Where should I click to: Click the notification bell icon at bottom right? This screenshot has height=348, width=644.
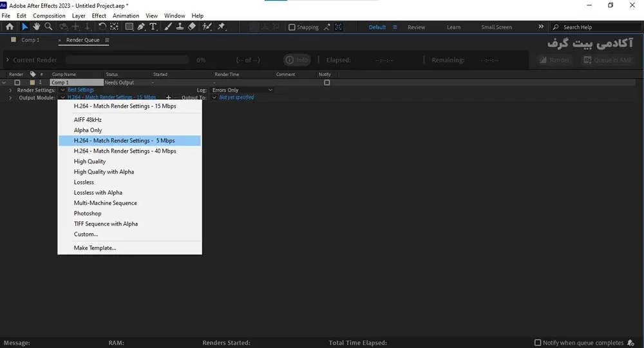(631, 343)
